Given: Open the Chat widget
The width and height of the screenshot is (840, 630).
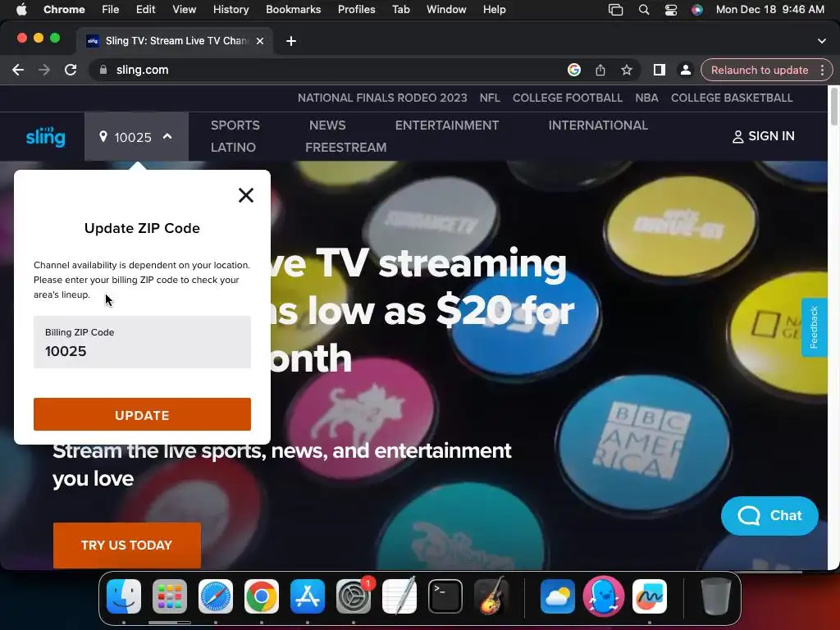Looking at the screenshot, I should (769, 515).
